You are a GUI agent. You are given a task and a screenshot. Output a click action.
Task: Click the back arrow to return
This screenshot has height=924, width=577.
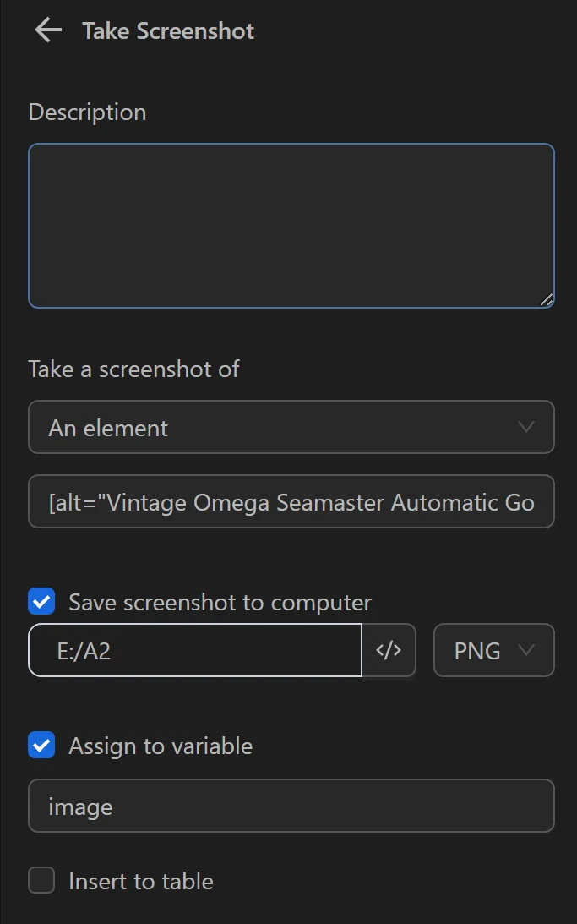47,30
